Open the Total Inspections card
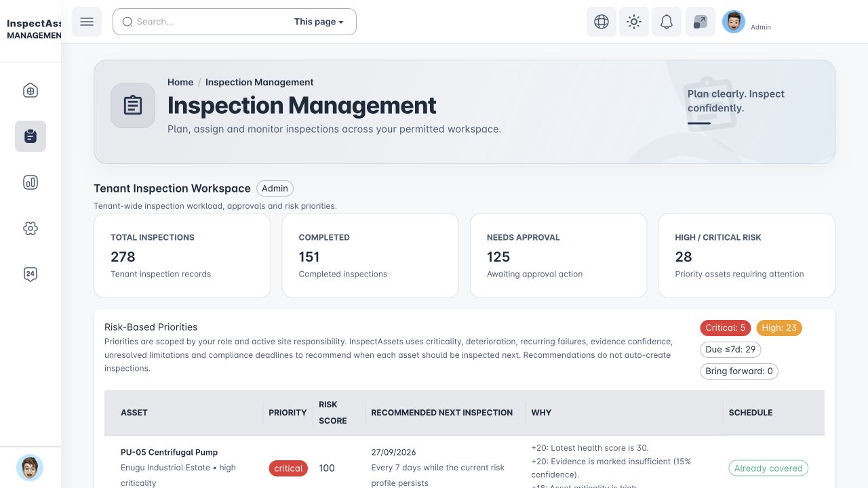The image size is (868, 488). point(182,256)
